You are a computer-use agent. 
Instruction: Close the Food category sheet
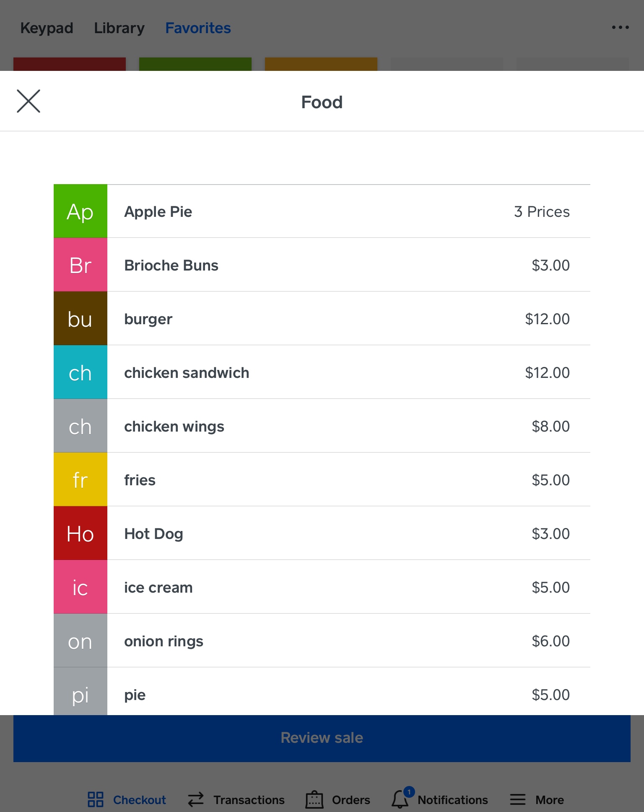[x=29, y=101]
